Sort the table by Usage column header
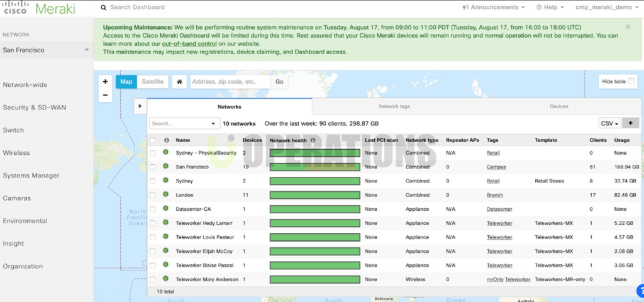Viewport: 644px width, 302px height. 621,140
